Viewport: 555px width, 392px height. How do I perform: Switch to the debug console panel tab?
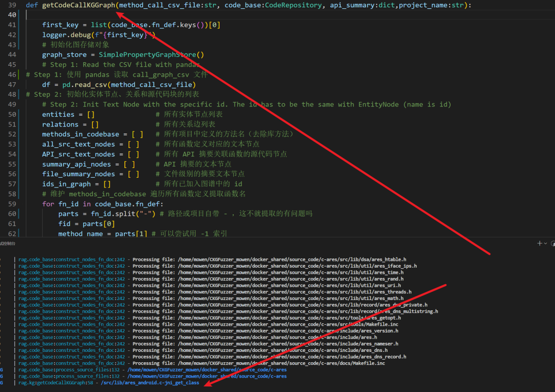7,244
